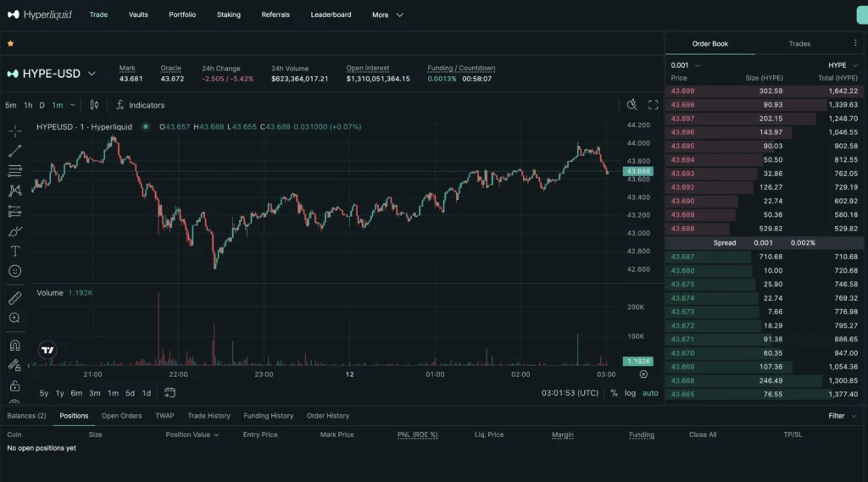Click the green symbol status dot

145,127
